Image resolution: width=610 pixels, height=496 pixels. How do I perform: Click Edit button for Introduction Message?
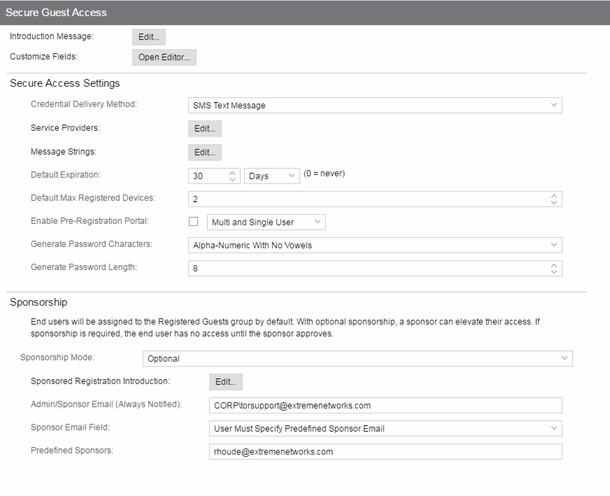[149, 37]
